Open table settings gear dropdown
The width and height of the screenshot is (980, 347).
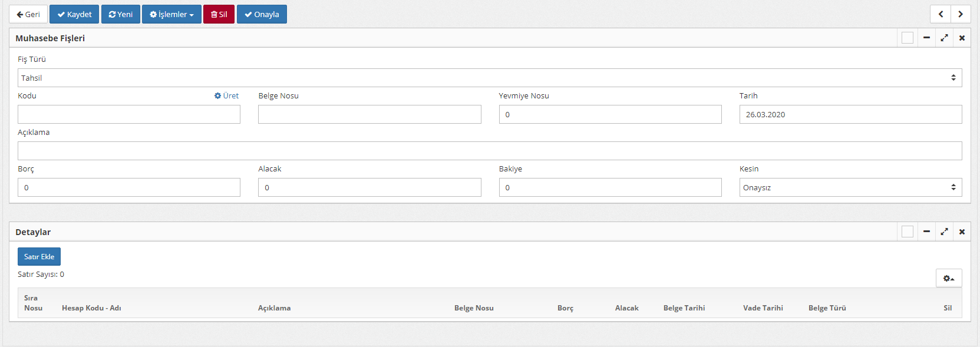(x=948, y=278)
